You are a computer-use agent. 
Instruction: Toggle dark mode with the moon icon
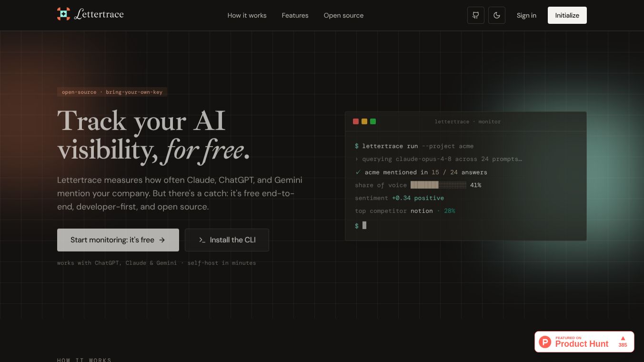click(x=497, y=15)
